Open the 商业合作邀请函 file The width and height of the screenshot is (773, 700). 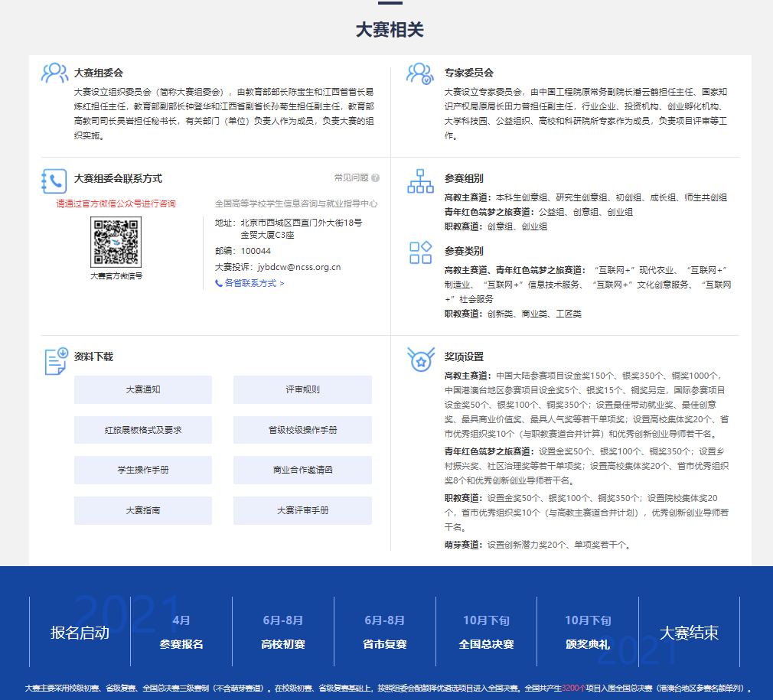[x=302, y=470]
